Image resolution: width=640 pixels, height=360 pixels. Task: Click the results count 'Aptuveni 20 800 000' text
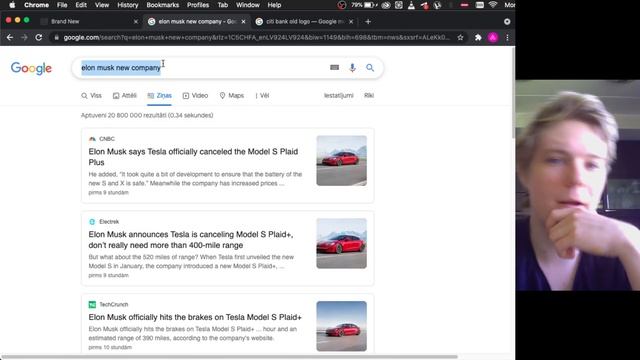point(147,116)
